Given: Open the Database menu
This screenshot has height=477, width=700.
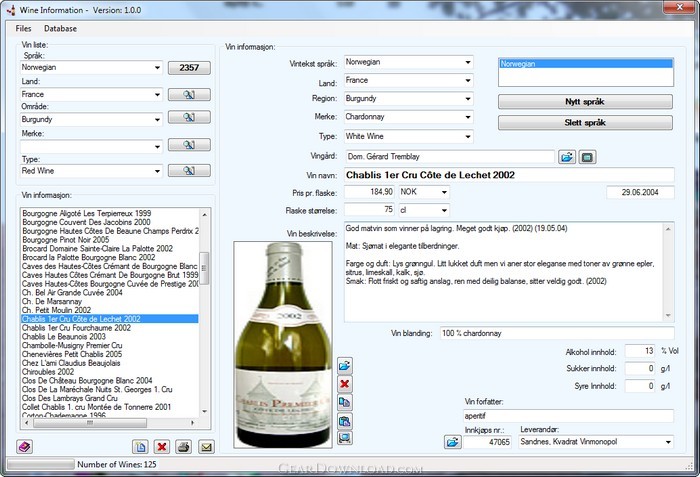Looking at the screenshot, I should (x=60, y=29).
